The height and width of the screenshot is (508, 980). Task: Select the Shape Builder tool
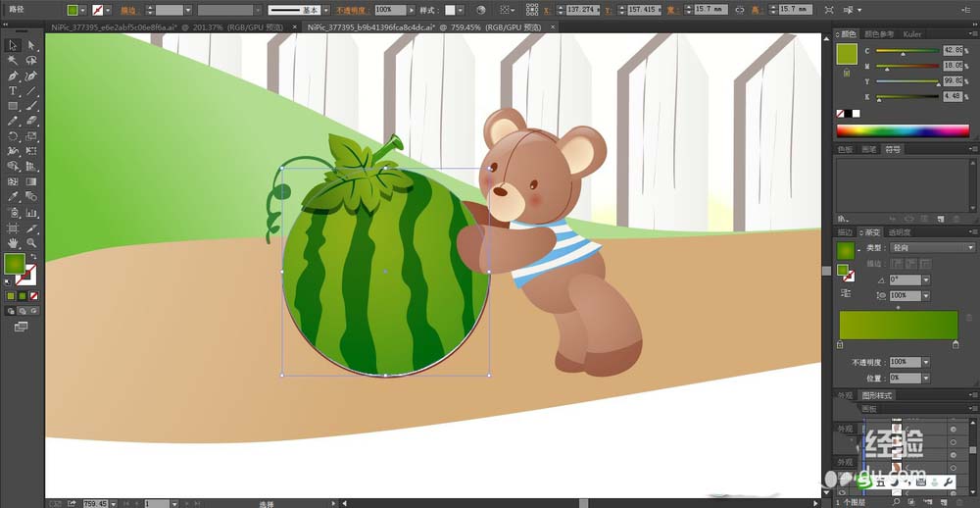click(13, 167)
